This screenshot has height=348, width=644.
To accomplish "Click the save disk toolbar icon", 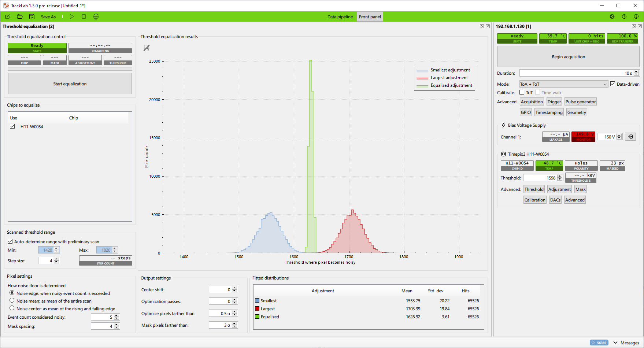I will (x=32, y=17).
